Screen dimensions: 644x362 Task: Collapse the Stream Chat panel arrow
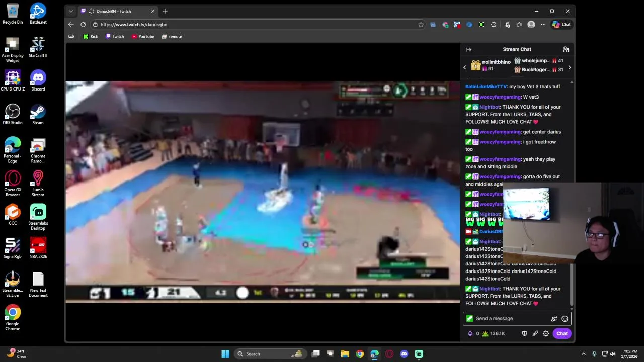468,49
